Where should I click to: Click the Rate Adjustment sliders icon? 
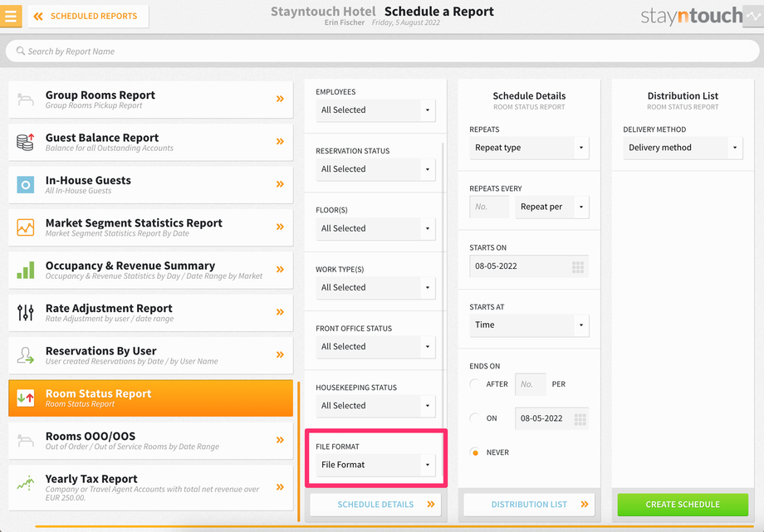coord(26,313)
